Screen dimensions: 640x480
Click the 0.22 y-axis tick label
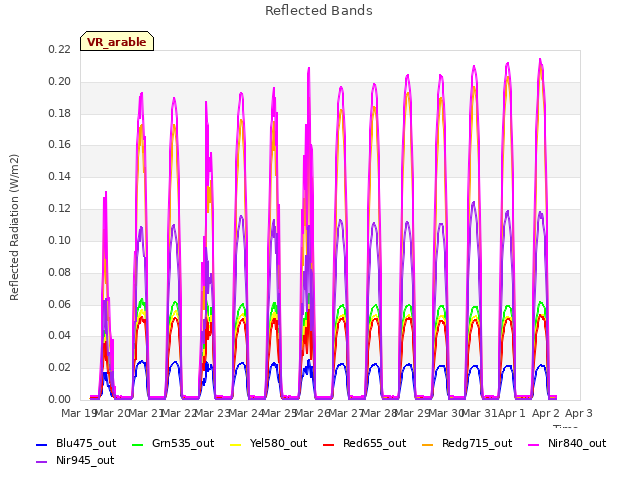(59, 49)
